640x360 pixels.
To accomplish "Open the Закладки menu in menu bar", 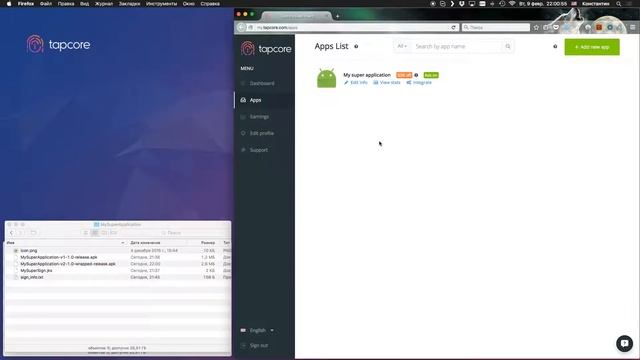I will pos(129,4).
